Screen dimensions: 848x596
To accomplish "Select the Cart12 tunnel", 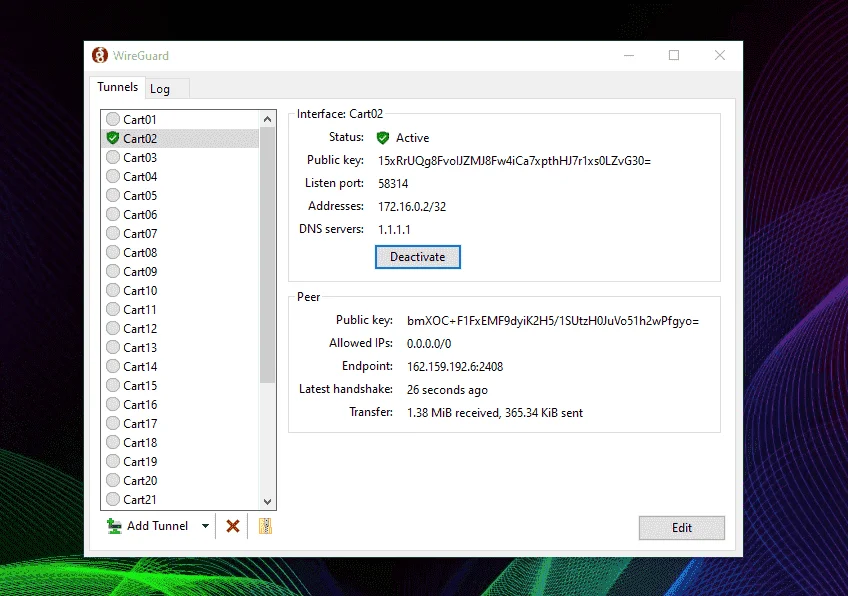I will pyautogui.click(x=180, y=328).
